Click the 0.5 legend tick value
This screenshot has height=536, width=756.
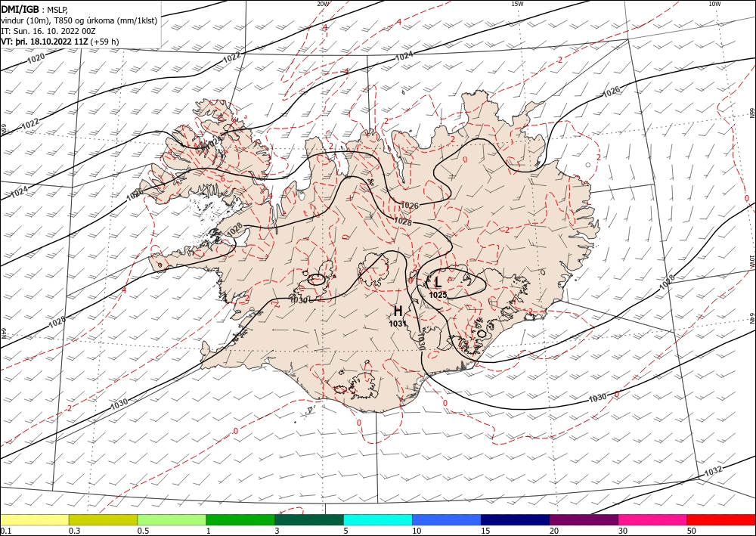point(143,531)
